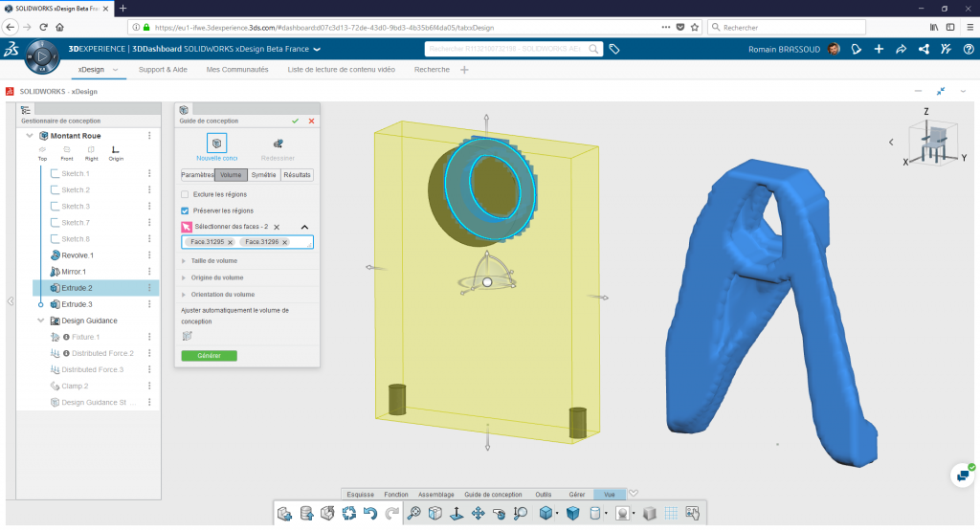Open the chat bubble icon at bottom right
The image size is (980, 531).
point(963,476)
